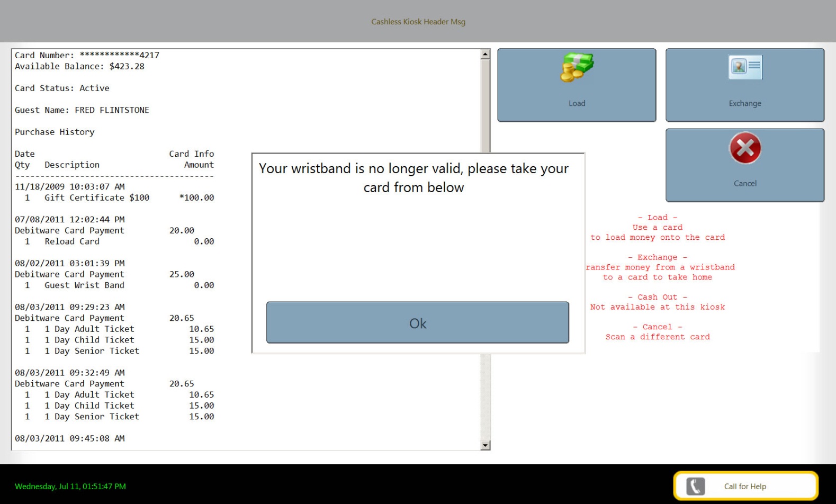Click the 11/18/2009 10:03:07 AM date entry

click(70, 186)
